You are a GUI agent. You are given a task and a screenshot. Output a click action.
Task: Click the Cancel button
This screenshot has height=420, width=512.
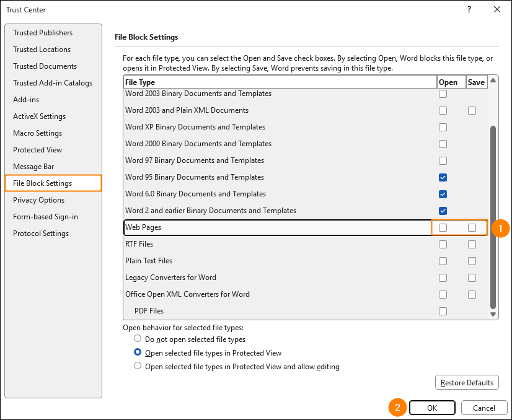click(484, 408)
